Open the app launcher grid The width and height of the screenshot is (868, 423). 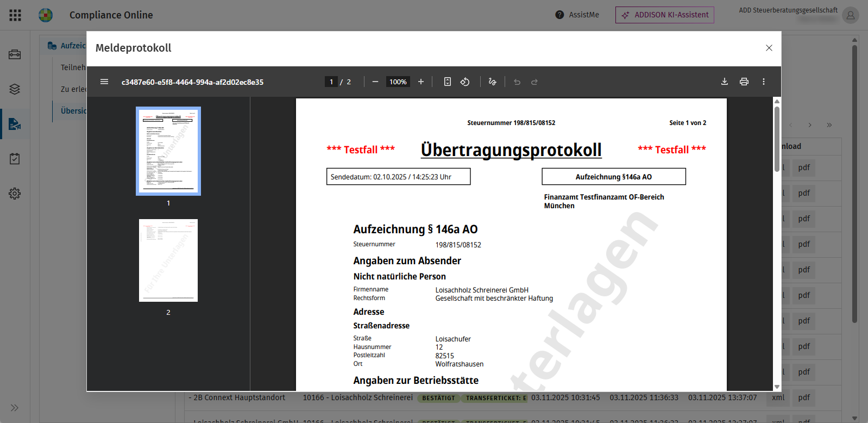pyautogui.click(x=15, y=15)
